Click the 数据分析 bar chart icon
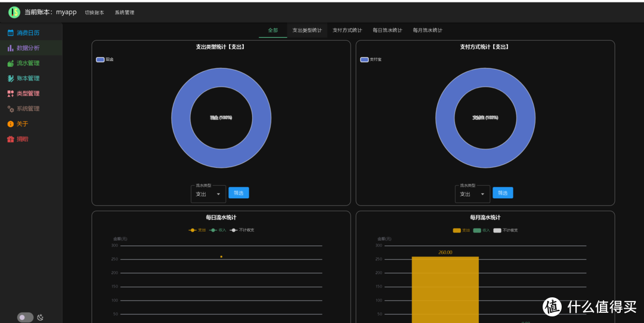Viewport: 644px width, 323px height. point(10,48)
